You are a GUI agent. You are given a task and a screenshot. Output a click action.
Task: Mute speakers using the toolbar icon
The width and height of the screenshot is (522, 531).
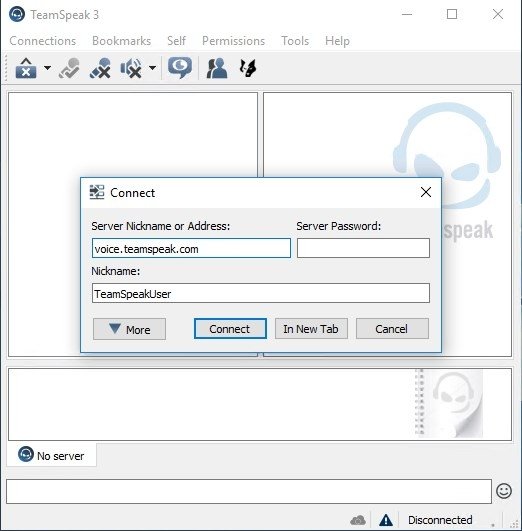click(x=131, y=68)
